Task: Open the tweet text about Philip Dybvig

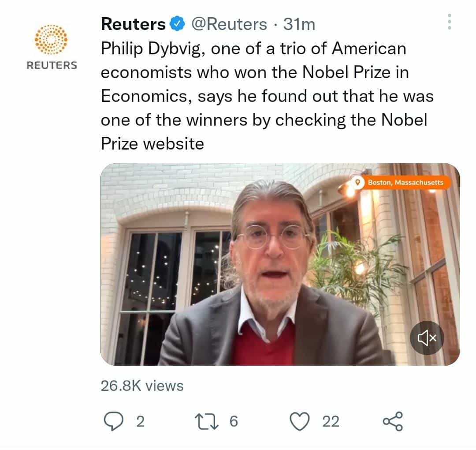Action: click(264, 96)
